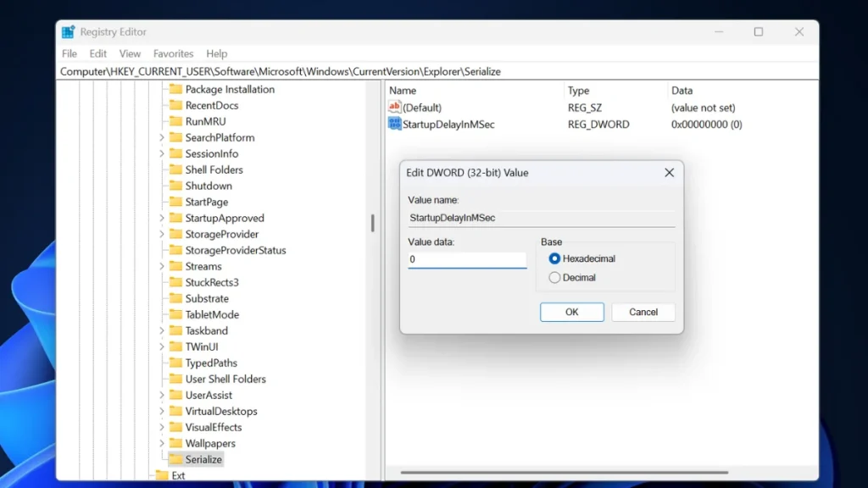This screenshot has height=488, width=868.
Task: Click the TypedPaths folder icon
Action: tap(175, 363)
